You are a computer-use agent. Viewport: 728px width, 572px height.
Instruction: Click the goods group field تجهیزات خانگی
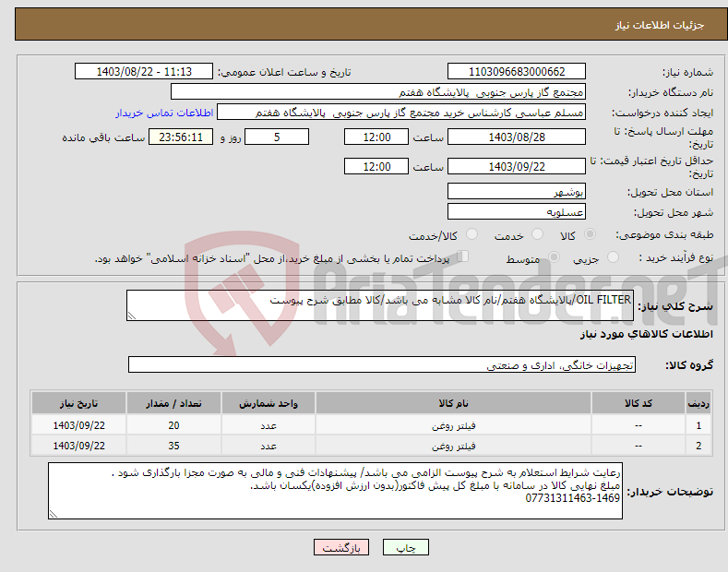coord(382,365)
